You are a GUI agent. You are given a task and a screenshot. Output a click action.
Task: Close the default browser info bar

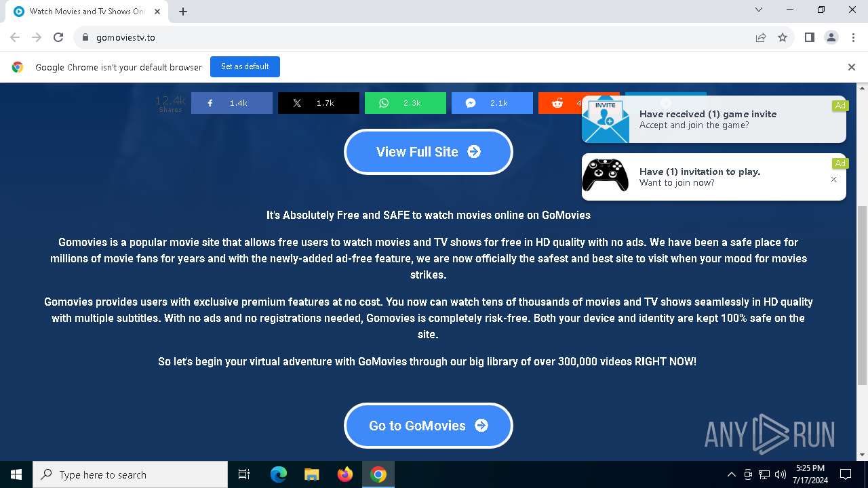(x=851, y=67)
